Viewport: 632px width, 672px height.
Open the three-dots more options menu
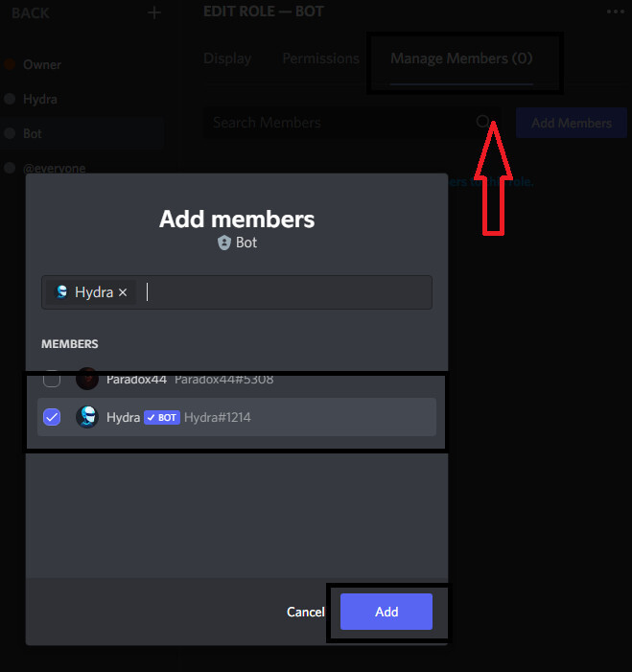pos(616,12)
